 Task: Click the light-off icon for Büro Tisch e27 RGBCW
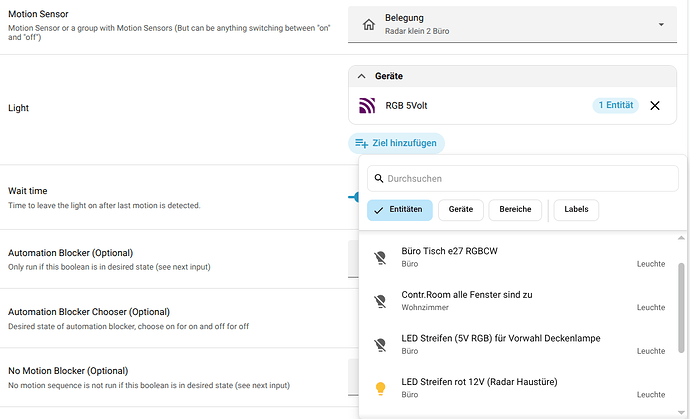coord(380,257)
